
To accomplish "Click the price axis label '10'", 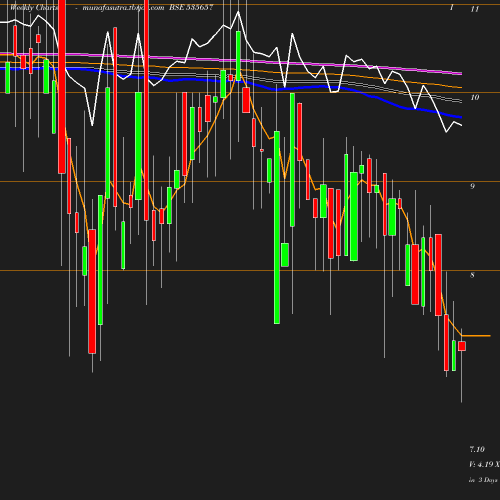I will [x=475, y=97].
